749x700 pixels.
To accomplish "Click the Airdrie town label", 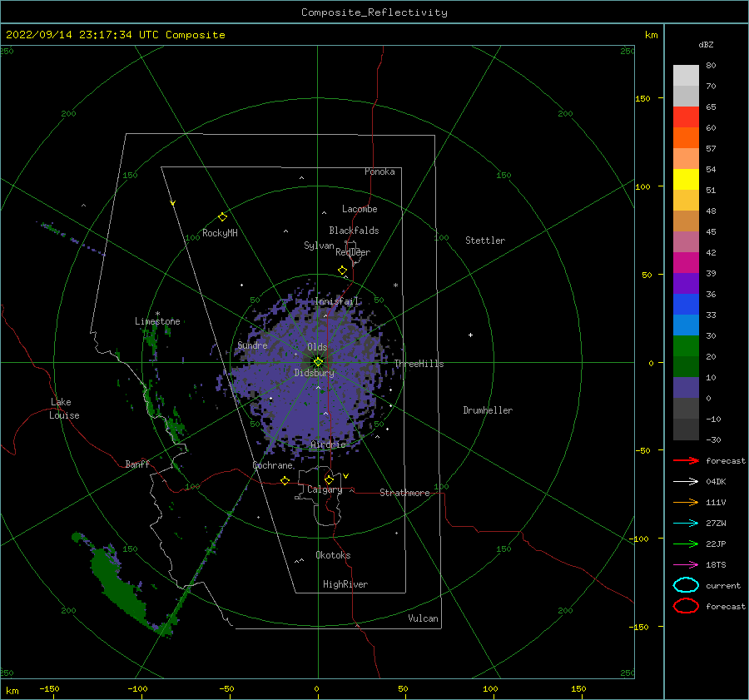I will click(328, 444).
